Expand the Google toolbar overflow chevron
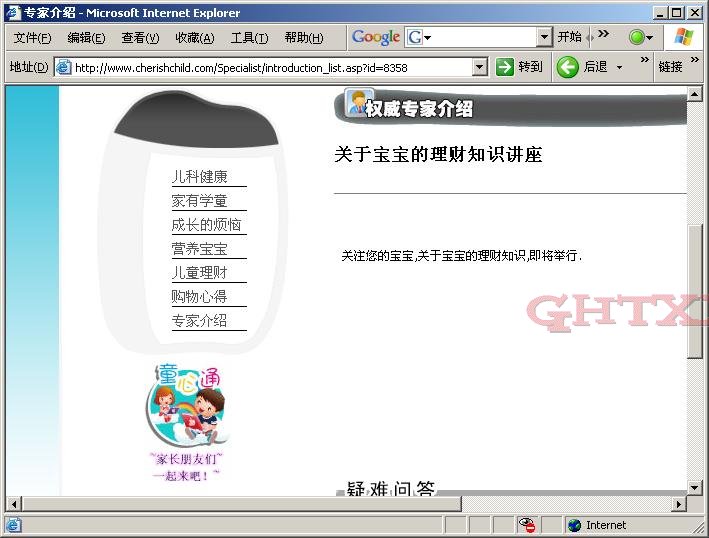Image resolution: width=709 pixels, height=538 pixels. coord(603,37)
